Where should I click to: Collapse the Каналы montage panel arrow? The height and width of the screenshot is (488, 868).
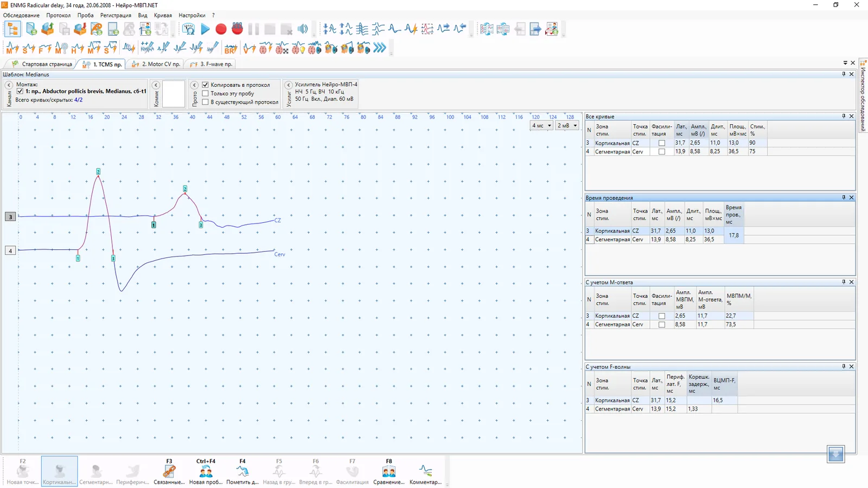coord(9,85)
